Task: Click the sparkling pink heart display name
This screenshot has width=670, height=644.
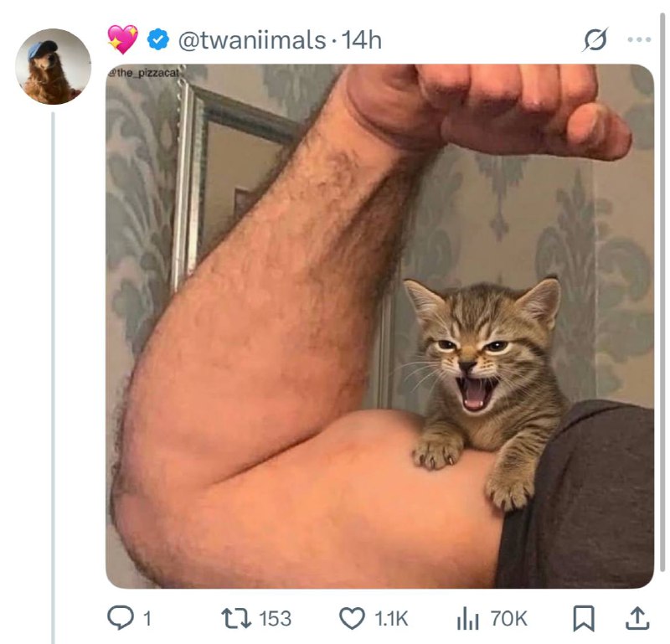Action: coord(122,39)
